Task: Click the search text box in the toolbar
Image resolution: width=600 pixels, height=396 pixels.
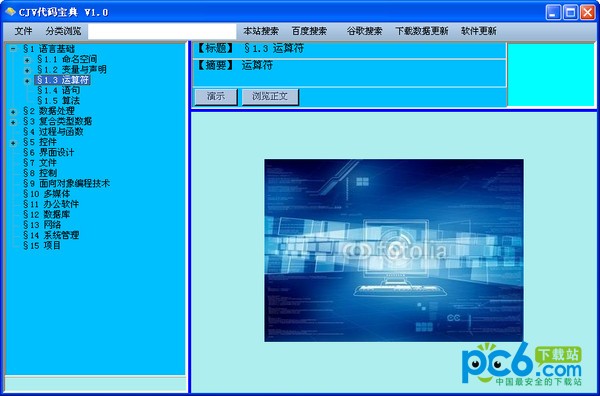Action: tap(162, 31)
